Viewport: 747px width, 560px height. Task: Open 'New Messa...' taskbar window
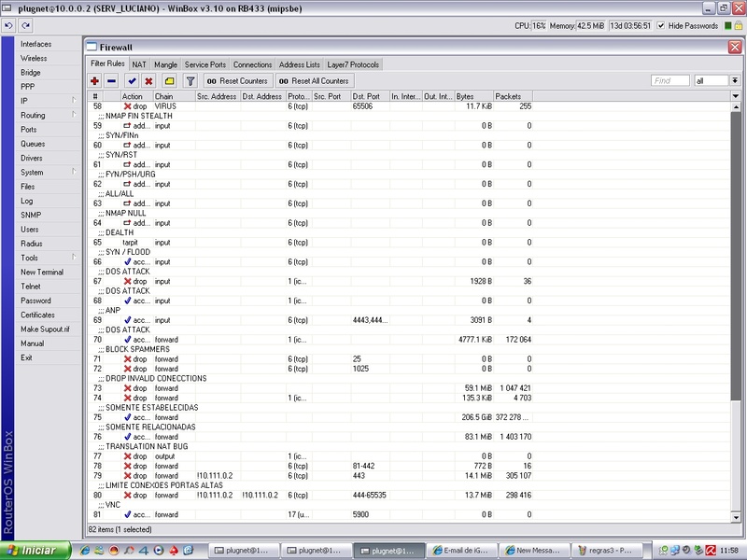[x=534, y=551]
